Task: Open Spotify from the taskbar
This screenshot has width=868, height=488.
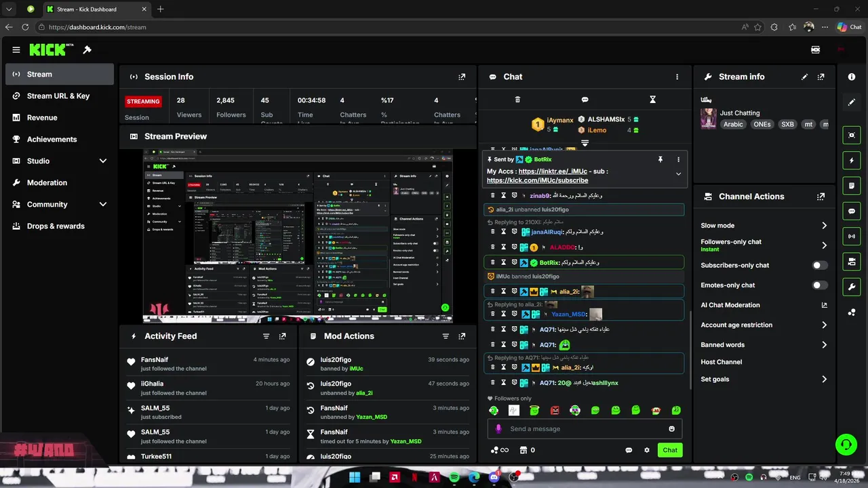Action: coord(454,478)
